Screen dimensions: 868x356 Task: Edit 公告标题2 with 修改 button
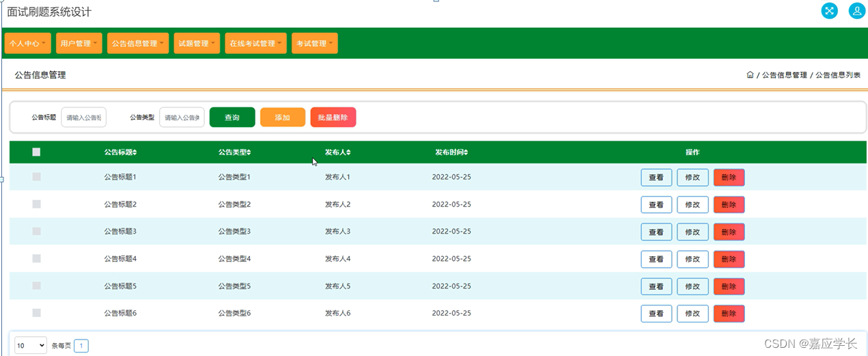click(692, 205)
